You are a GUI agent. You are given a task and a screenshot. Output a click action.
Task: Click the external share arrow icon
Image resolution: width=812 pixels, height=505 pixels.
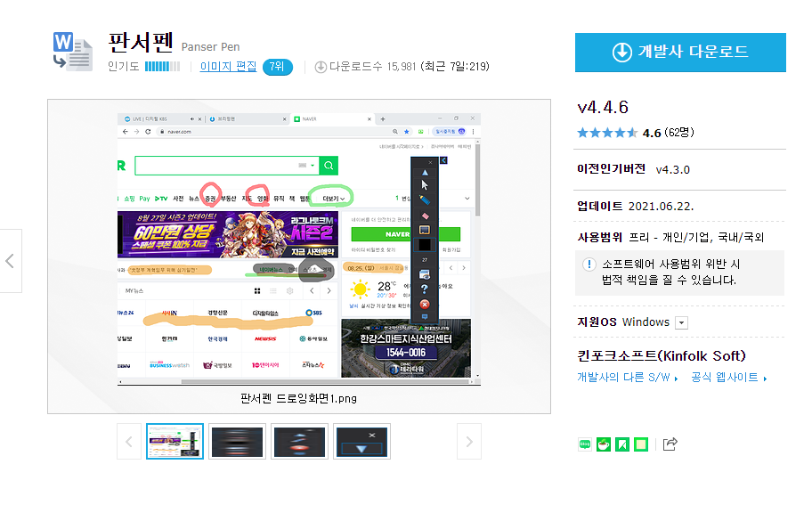pos(670,444)
